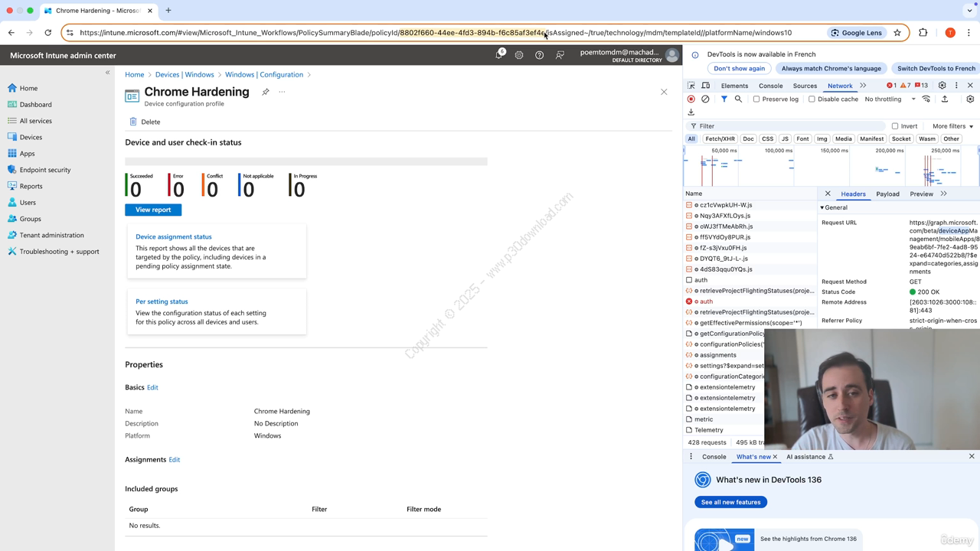Open the No throttling dropdown
980x551 pixels.
(890, 99)
